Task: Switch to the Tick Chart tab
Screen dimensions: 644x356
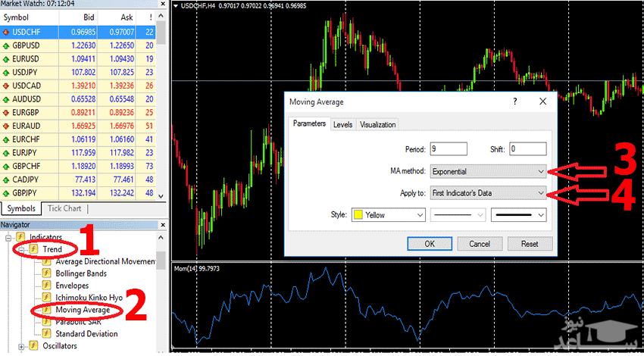Action: [x=64, y=208]
